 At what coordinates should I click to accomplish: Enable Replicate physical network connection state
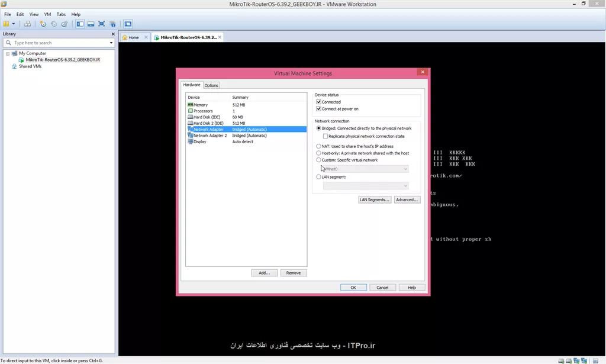pyautogui.click(x=325, y=136)
